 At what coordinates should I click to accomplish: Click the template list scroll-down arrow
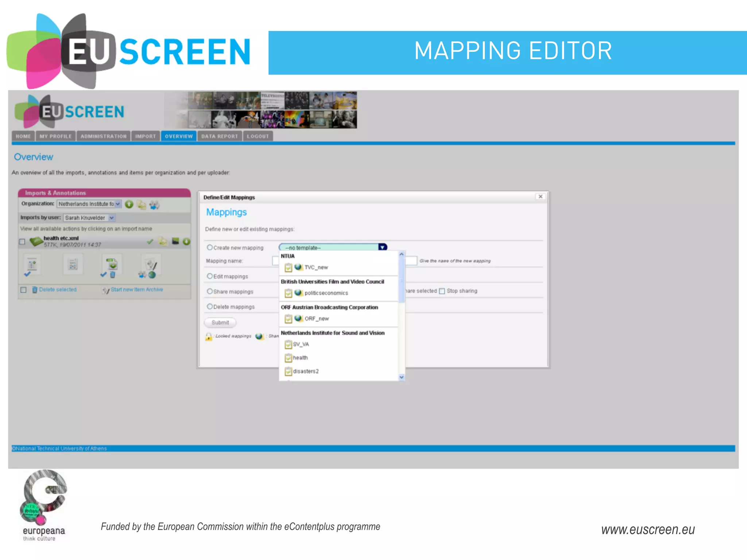[402, 377]
